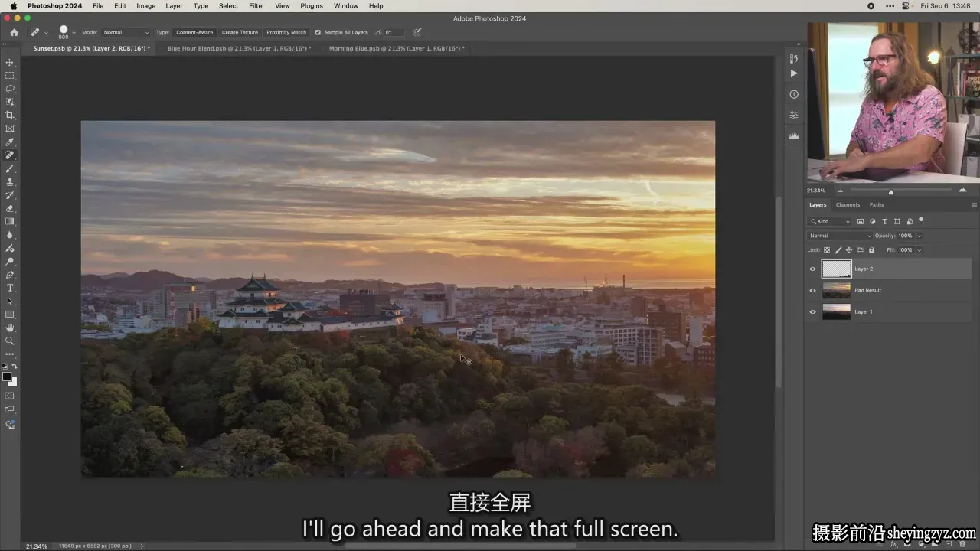Viewport: 980px width, 551px height.
Task: Select the Zoom tool
Action: point(10,341)
